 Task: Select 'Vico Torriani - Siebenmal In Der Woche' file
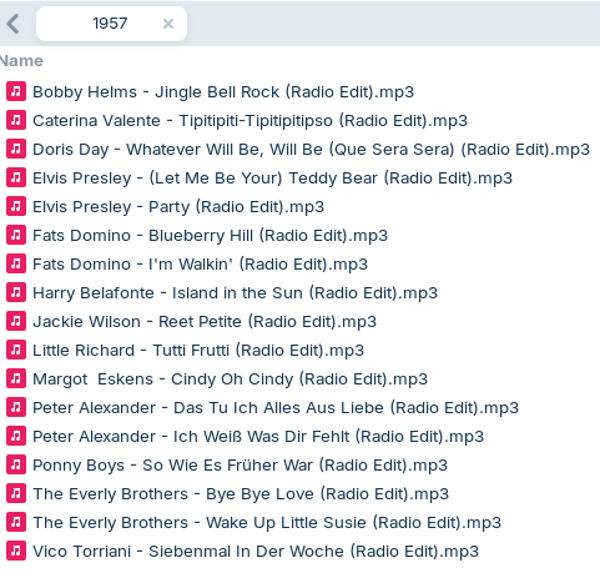(256, 551)
